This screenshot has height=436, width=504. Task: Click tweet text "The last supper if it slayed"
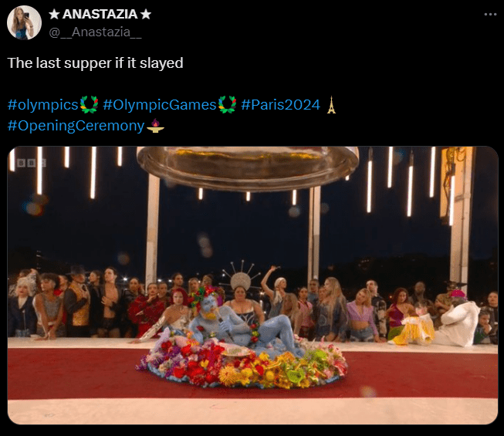95,63
